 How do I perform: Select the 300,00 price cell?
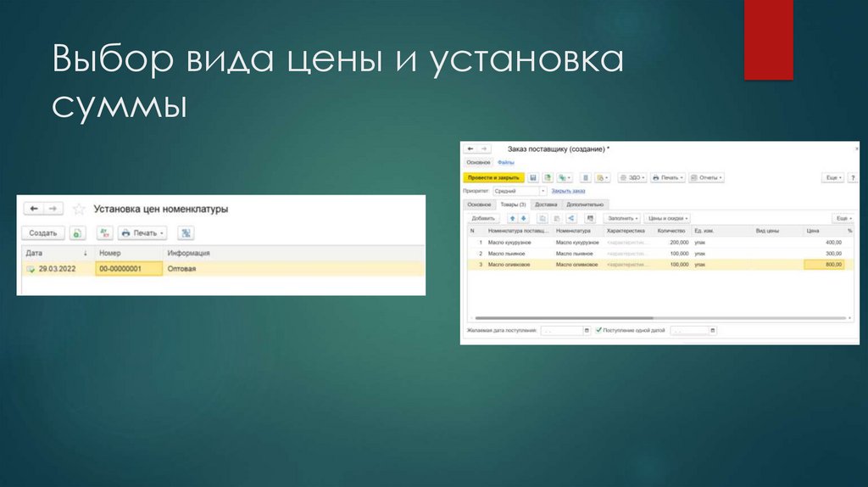(833, 254)
